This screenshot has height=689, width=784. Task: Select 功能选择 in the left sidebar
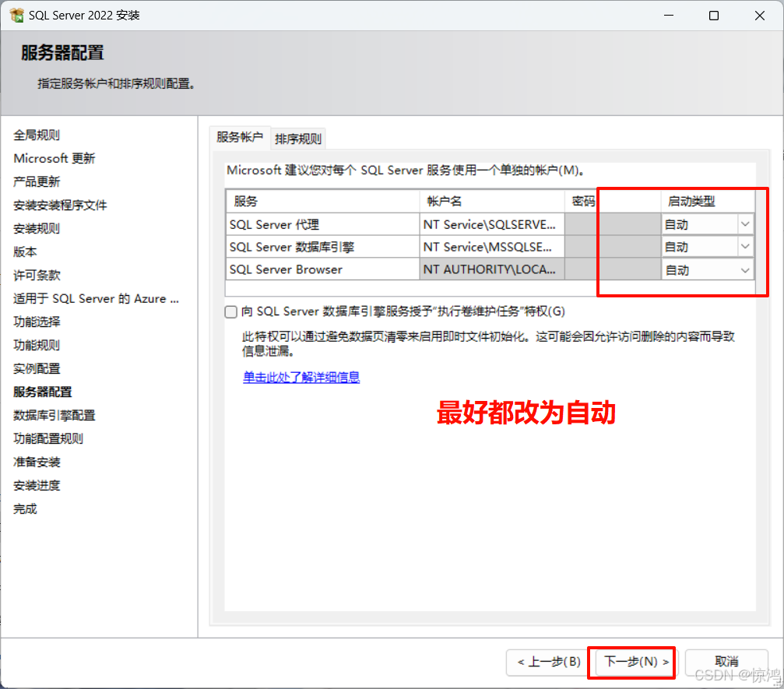tap(36, 322)
